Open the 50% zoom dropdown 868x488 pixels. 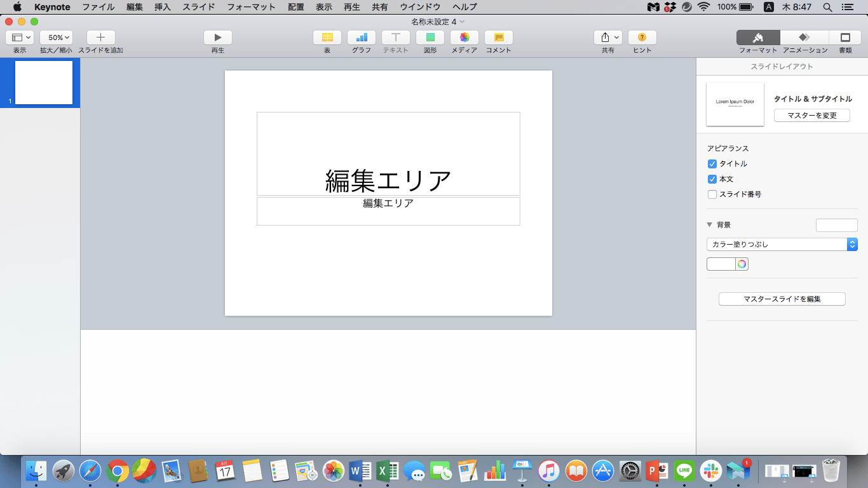[57, 37]
